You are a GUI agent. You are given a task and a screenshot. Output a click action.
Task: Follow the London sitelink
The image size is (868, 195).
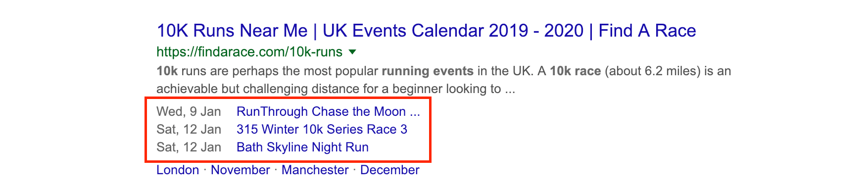click(178, 170)
